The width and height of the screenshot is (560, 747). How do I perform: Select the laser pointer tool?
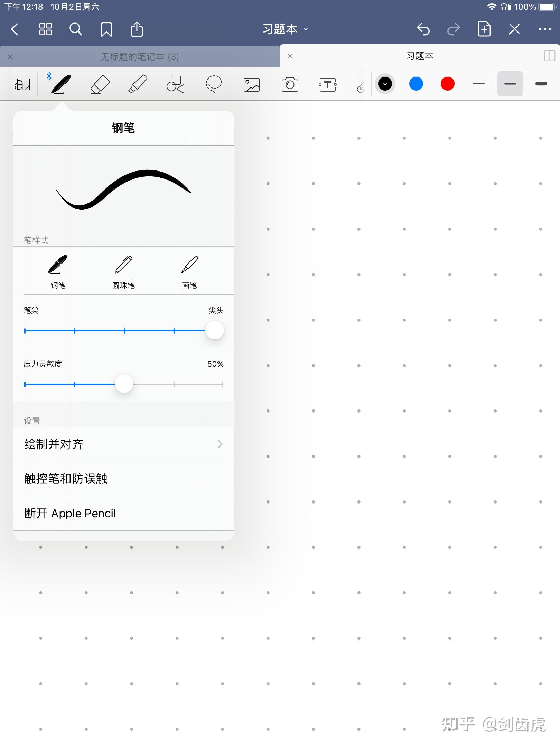(361, 87)
